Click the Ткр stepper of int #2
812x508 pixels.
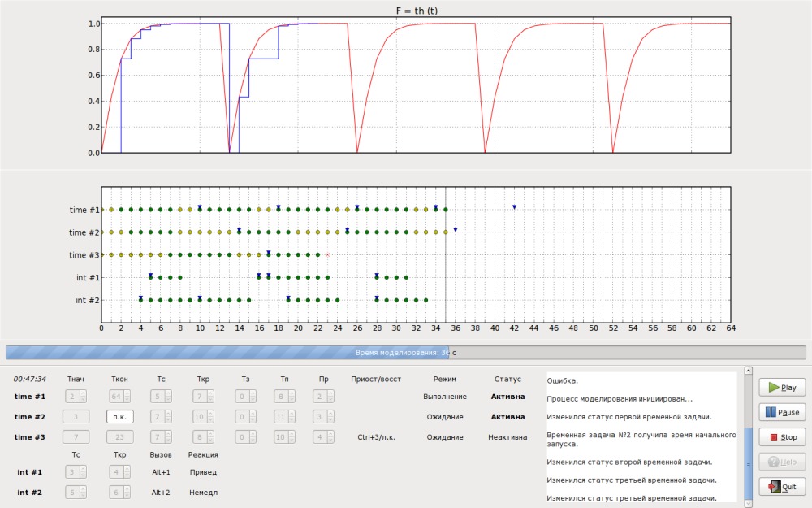tap(119, 493)
